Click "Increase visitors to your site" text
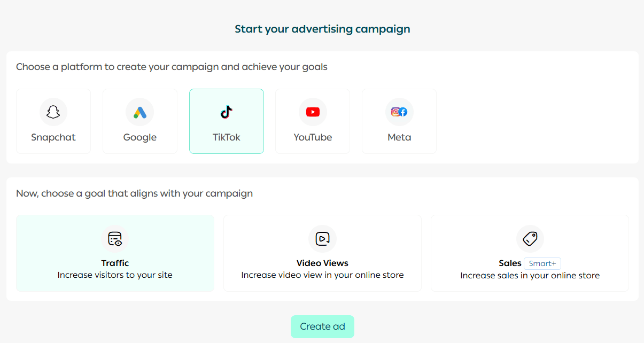The height and width of the screenshot is (343, 644). click(x=115, y=275)
